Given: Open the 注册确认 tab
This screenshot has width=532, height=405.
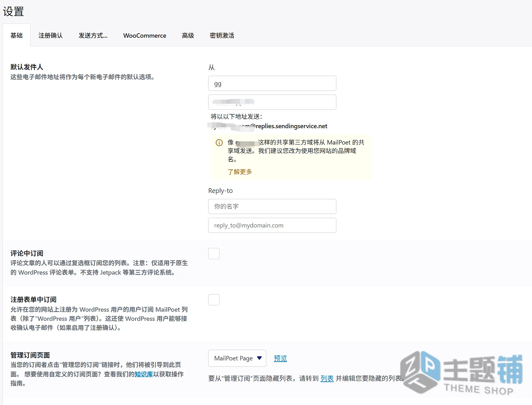Looking at the screenshot, I should tap(51, 36).
